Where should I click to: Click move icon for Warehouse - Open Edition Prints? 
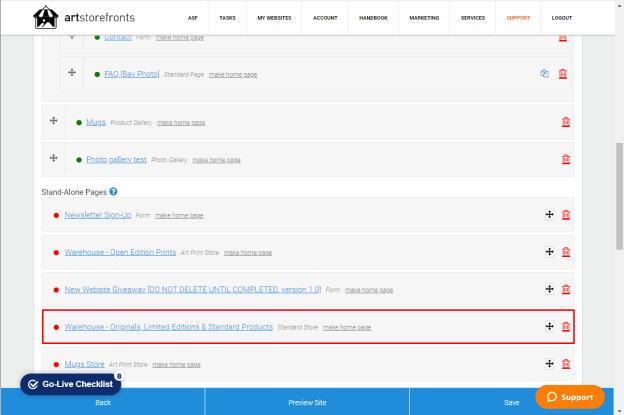click(550, 252)
